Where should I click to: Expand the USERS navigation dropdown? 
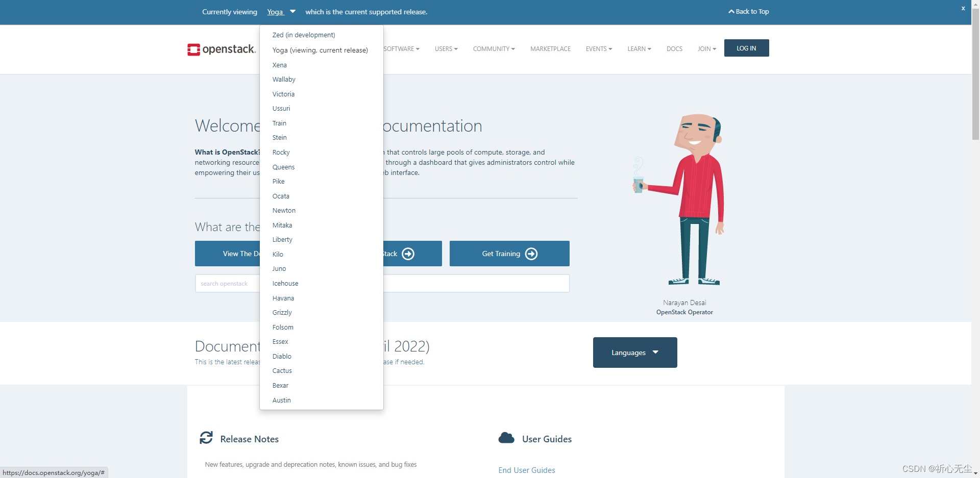point(446,48)
